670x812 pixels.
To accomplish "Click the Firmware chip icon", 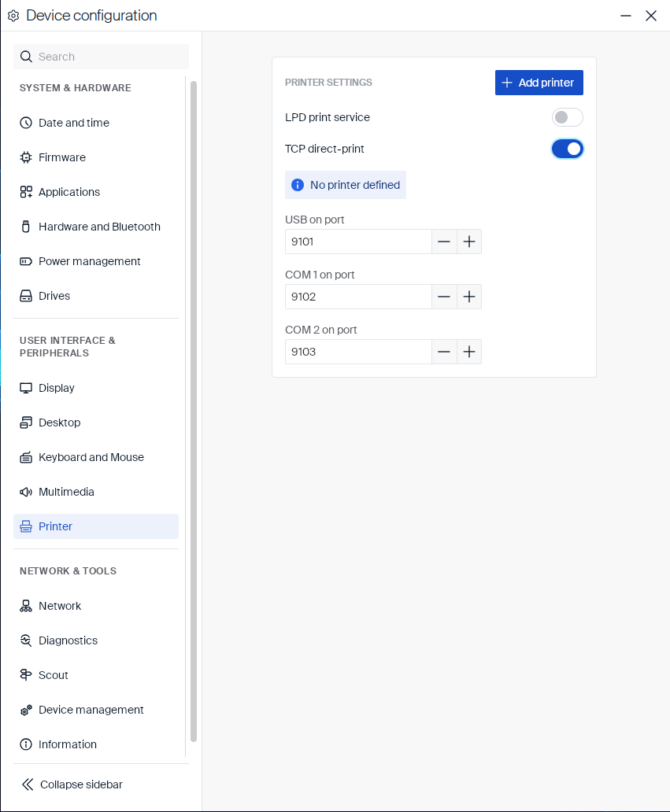I will click(x=26, y=157).
